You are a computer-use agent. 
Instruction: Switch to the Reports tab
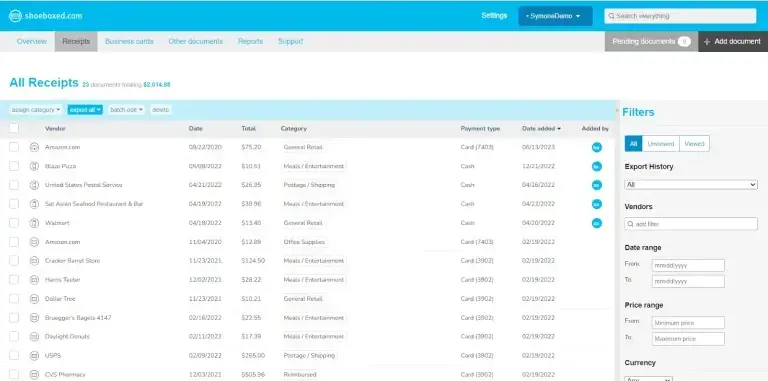tap(250, 42)
